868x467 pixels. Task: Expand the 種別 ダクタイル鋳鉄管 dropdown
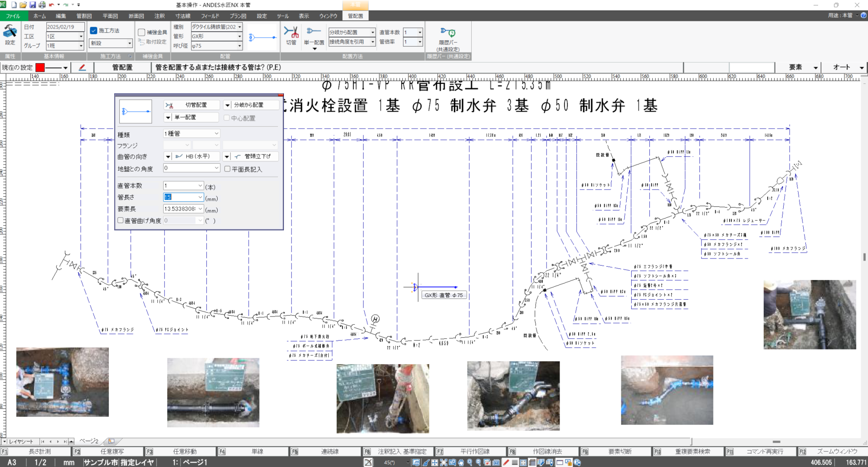239,27
